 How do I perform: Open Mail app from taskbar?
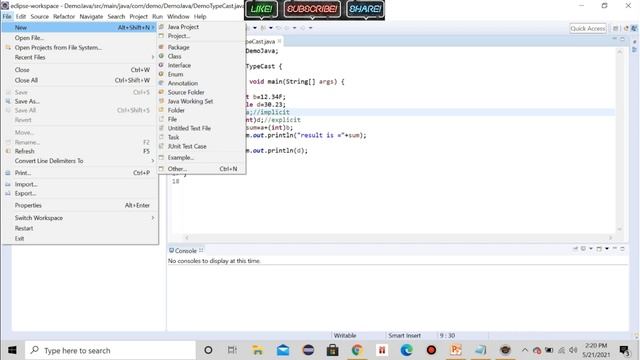click(283, 350)
